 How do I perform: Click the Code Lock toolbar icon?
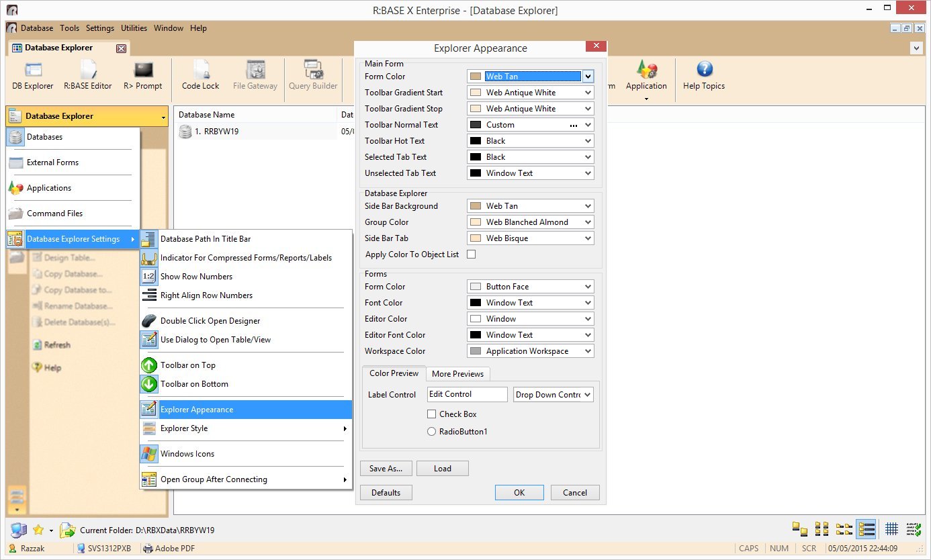coord(200,70)
